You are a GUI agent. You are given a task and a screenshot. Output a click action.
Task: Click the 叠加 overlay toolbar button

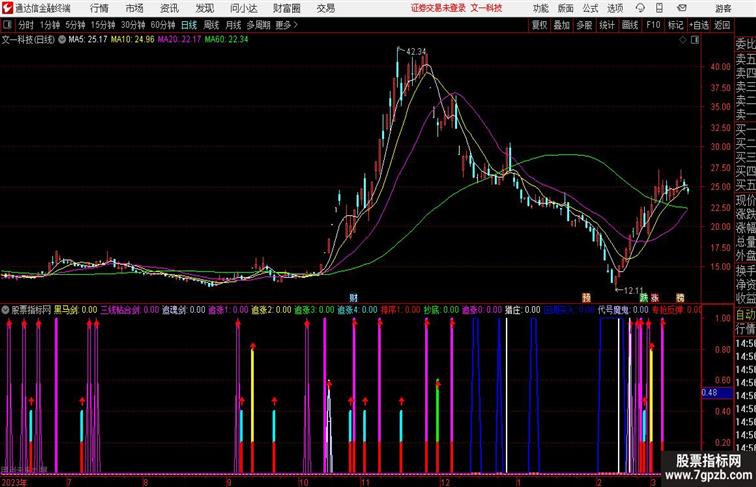pyautogui.click(x=562, y=25)
